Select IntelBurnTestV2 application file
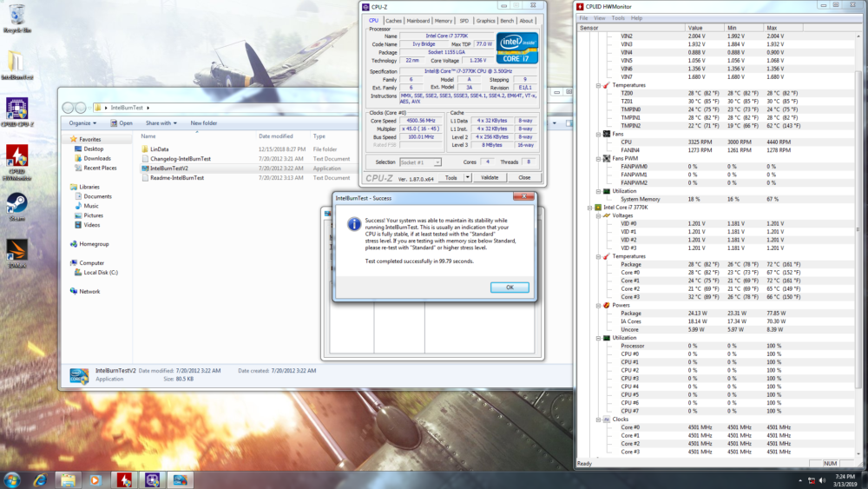868x489 pixels. [x=169, y=169]
